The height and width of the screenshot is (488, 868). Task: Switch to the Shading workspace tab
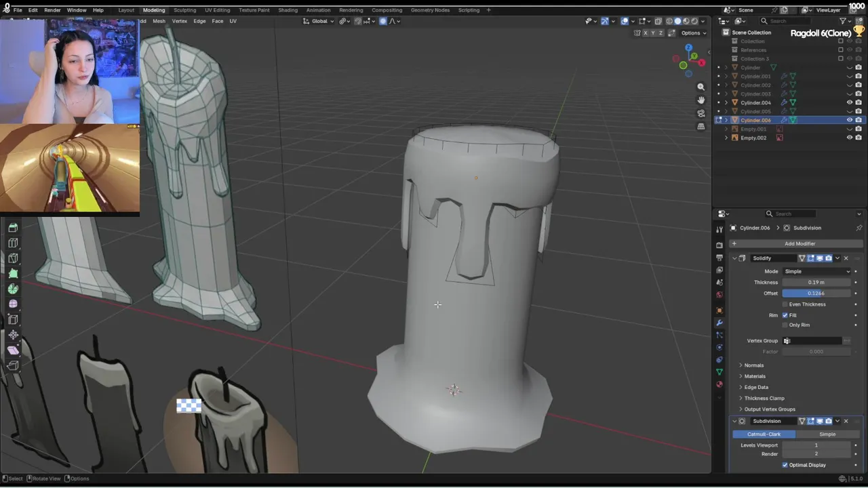tap(288, 10)
